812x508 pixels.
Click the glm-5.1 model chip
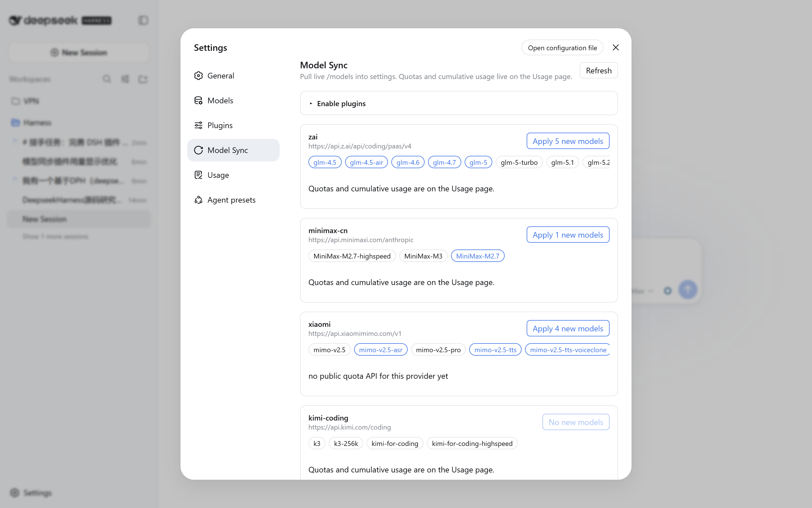point(562,162)
